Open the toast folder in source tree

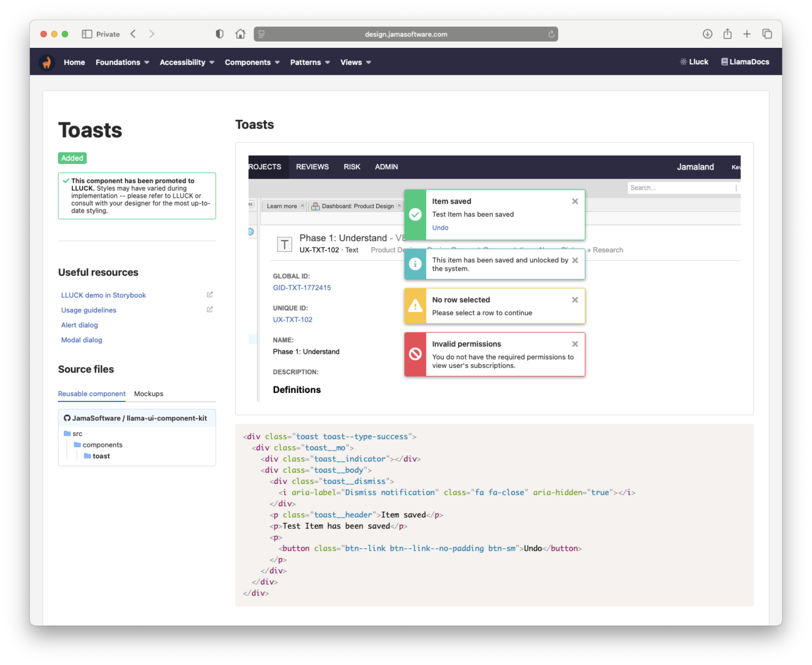pyautogui.click(x=101, y=456)
